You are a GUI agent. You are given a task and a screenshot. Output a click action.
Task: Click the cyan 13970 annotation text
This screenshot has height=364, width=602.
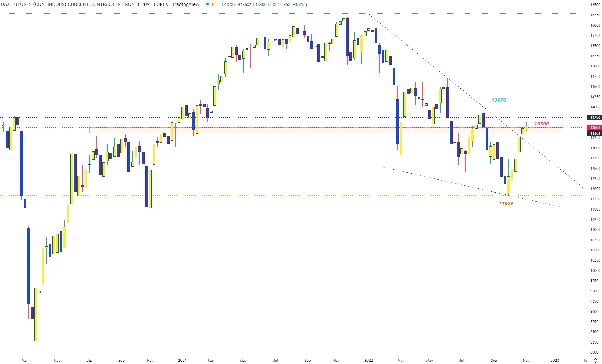(x=499, y=100)
